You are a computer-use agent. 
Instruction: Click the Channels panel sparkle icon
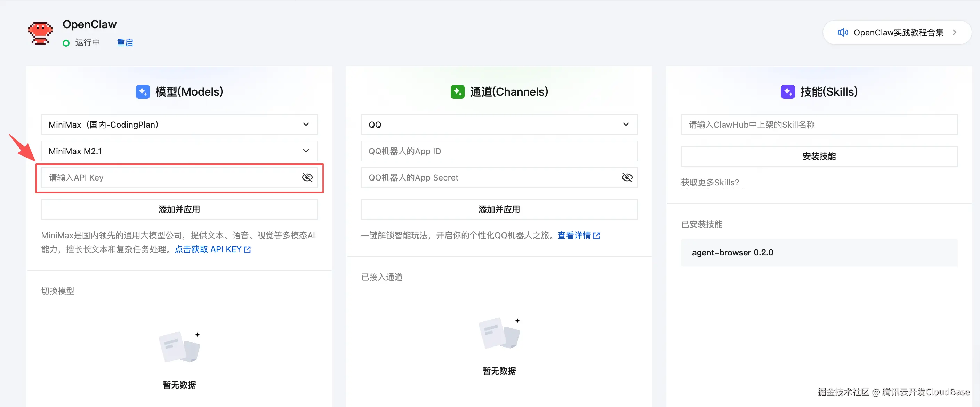458,92
